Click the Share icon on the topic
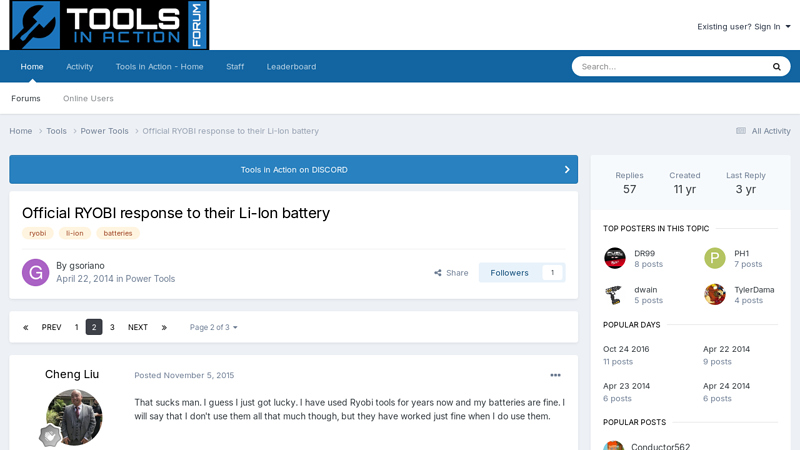 (438, 273)
